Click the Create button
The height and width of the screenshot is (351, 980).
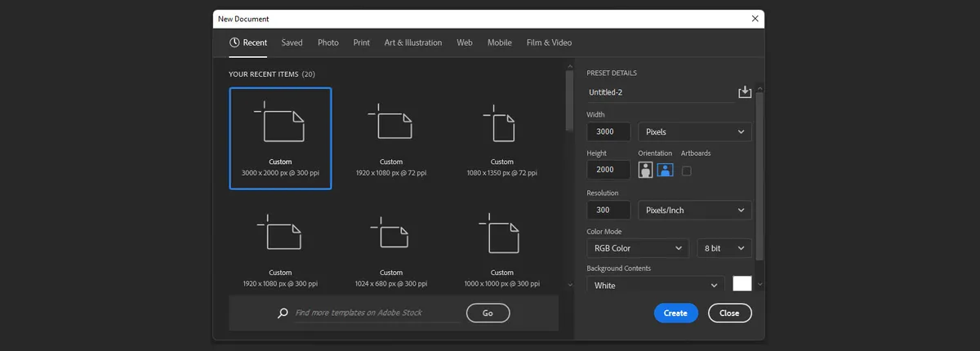[x=675, y=313]
